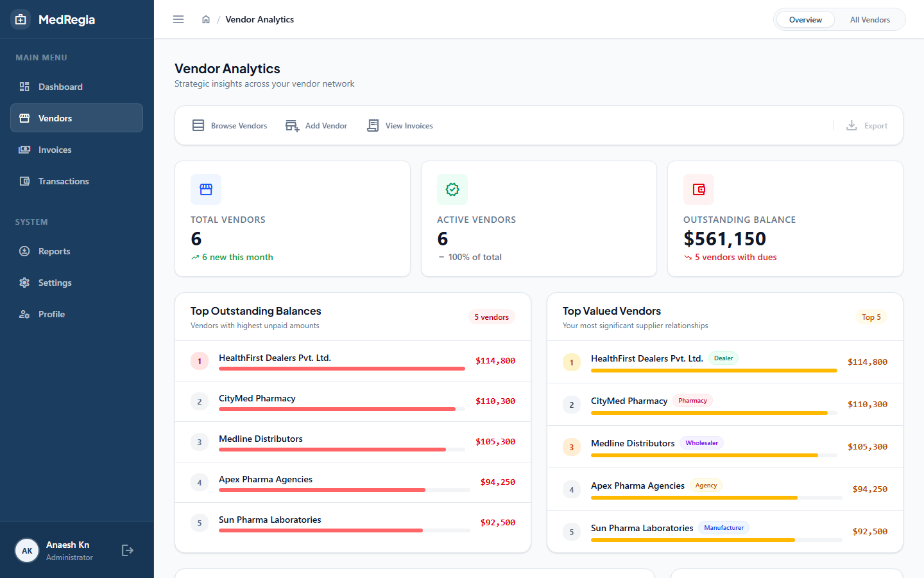This screenshot has height=578, width=924.
Task: Click the trend-up arrow by new this month
Action: click(195, 258)
